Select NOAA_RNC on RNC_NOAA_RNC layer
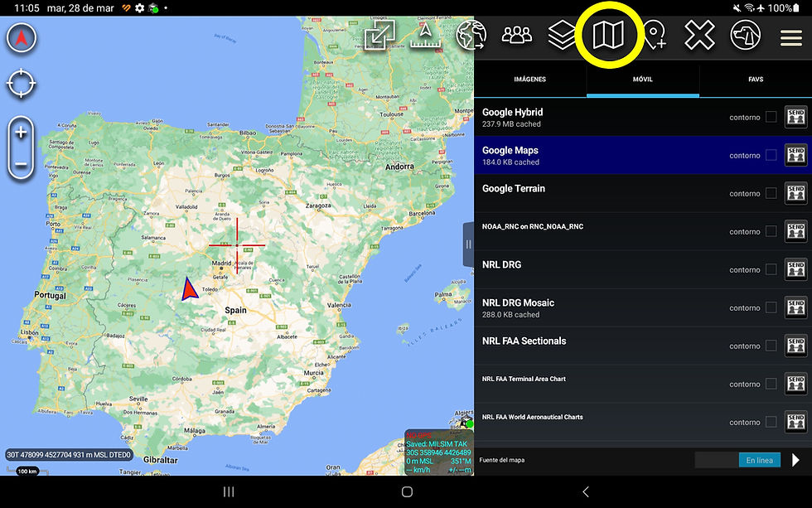 click(643, 231)
